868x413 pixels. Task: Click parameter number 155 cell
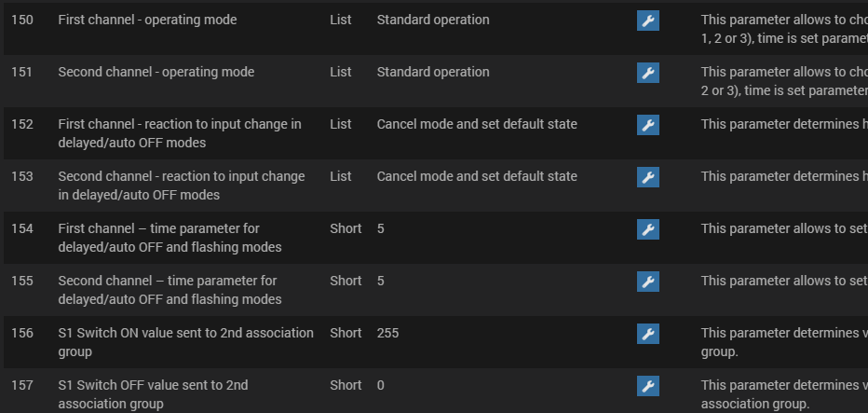click(22, 281)
